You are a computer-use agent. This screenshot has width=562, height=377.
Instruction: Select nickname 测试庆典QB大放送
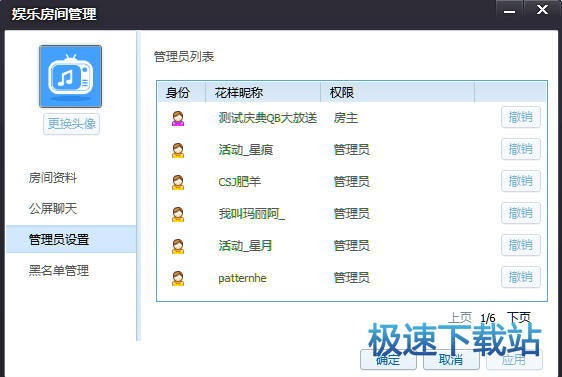click(268, 118)
